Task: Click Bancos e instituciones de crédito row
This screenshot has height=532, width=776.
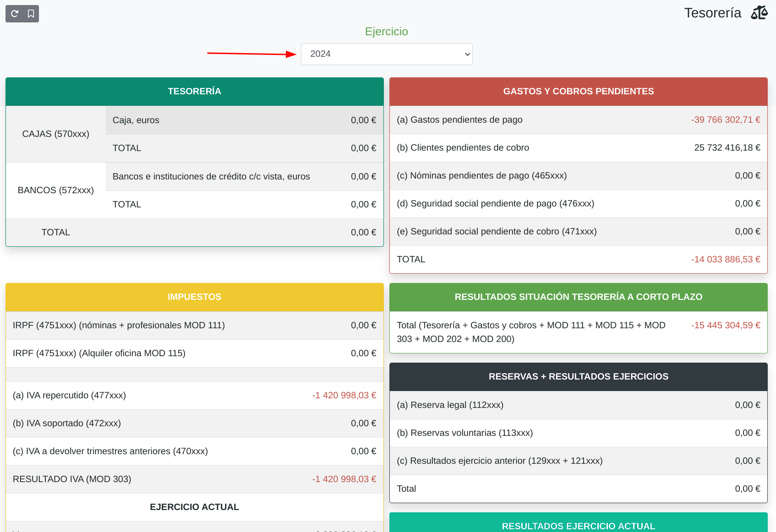Action: (x=245, y=177)
